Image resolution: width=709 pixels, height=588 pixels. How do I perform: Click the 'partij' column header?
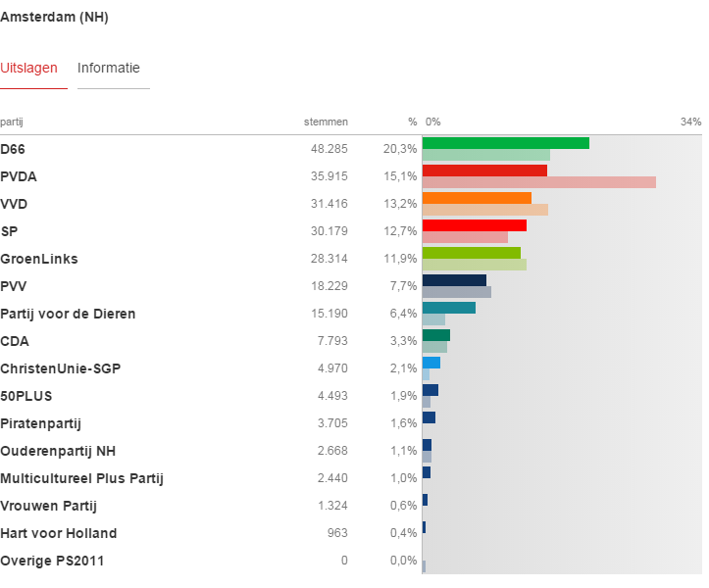(12, 122)
